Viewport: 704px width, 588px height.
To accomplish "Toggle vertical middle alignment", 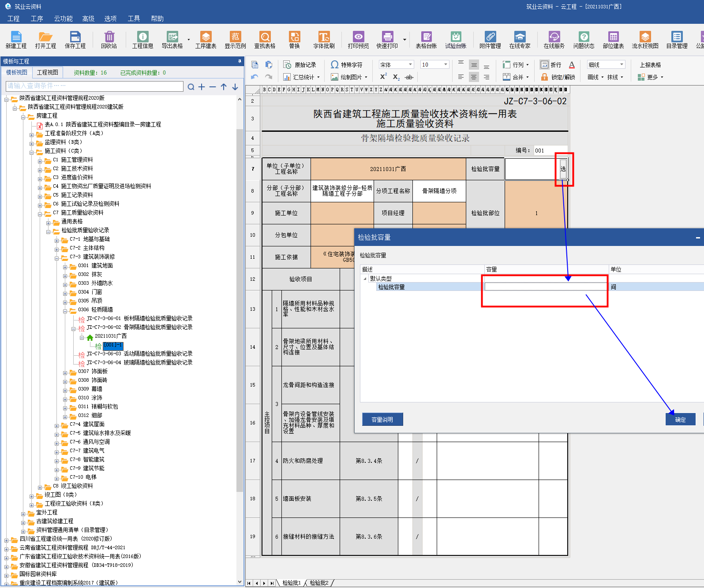I will [x=473, y=65].
